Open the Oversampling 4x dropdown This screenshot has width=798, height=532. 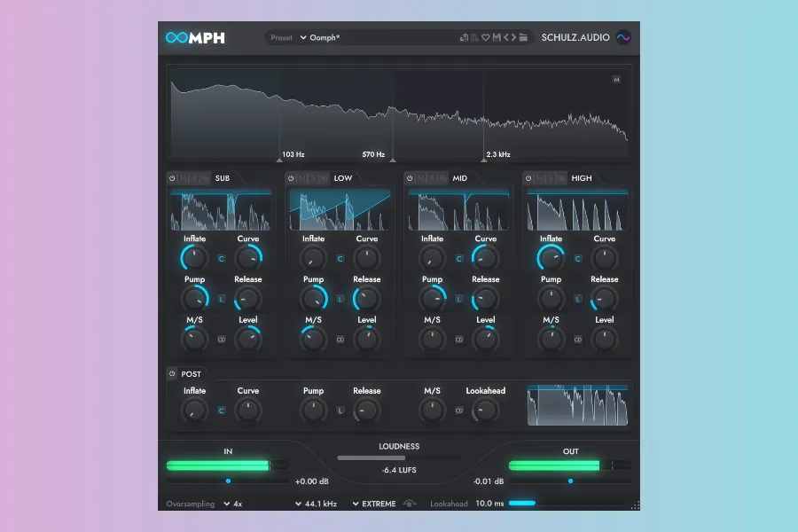click(x=233, y=504)
